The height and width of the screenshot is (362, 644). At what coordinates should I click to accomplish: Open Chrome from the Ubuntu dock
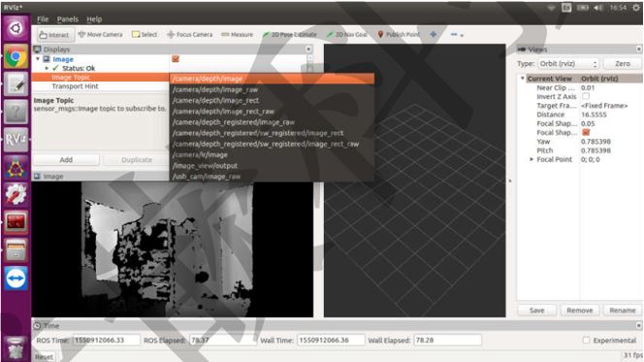[16, 56]
